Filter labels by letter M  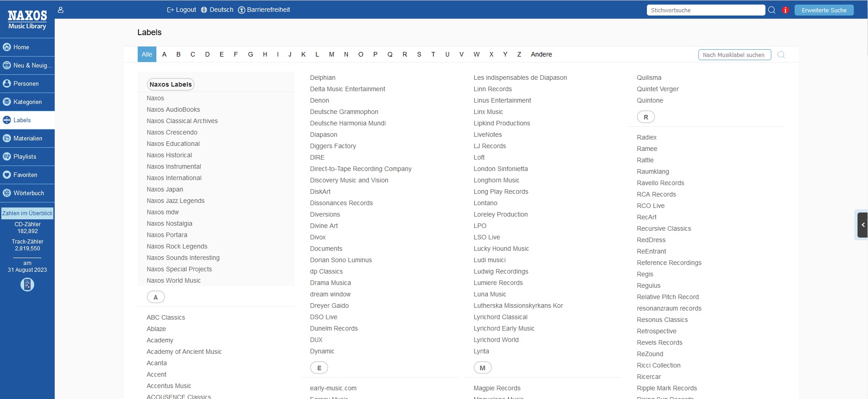(x=331, y=54)
